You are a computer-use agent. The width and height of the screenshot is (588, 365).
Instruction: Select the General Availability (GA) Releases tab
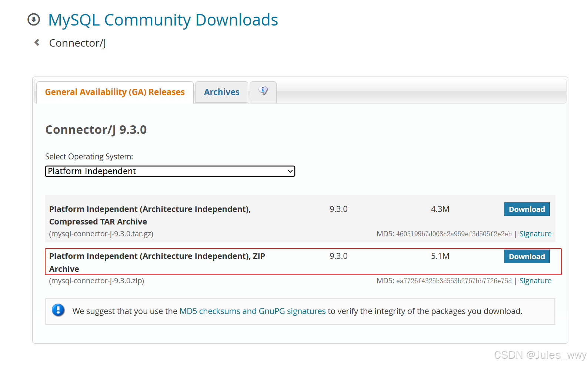115,92
